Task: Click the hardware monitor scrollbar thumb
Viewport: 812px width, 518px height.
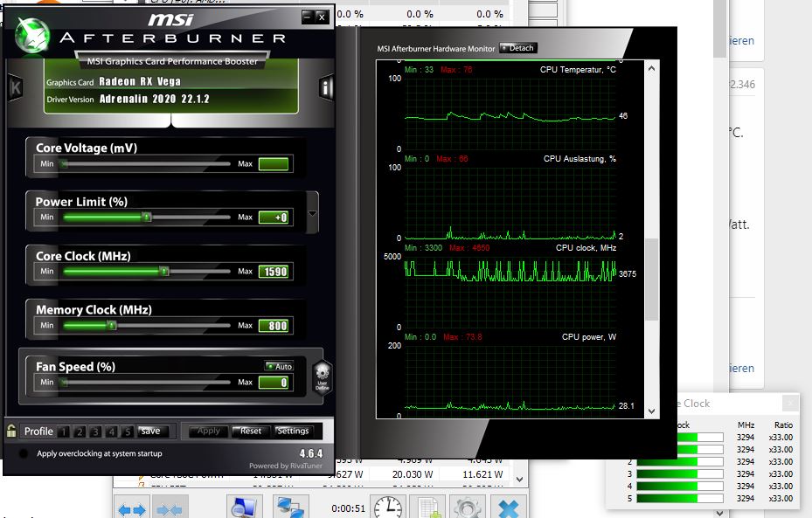Action: click(x=651, y=280)
